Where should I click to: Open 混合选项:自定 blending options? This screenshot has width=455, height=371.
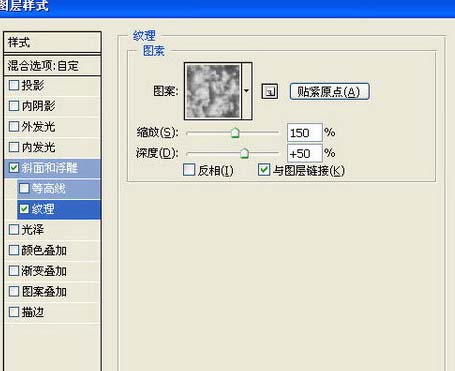pyautogui.click(x=53, y=65)
